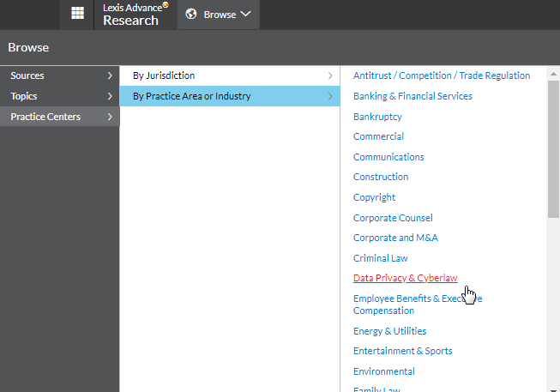Expand the Topics chevron arrow

[x=110, y=96]
